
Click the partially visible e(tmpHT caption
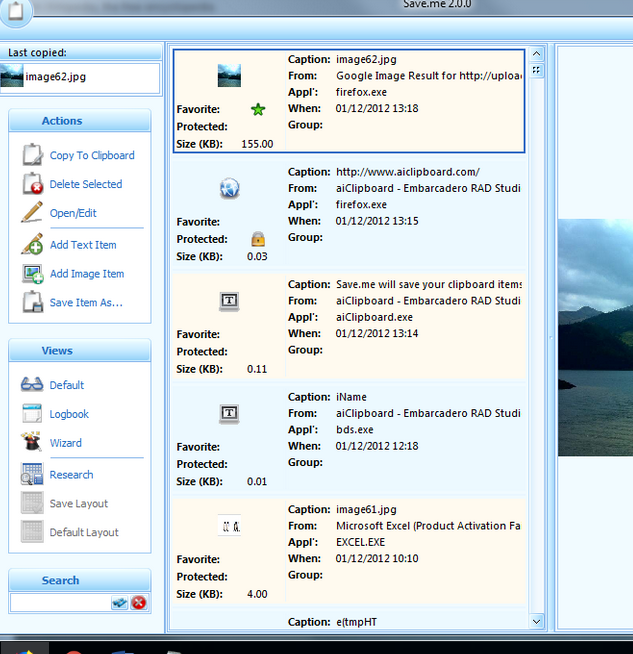pyautogui.click(x=356, y=622)
